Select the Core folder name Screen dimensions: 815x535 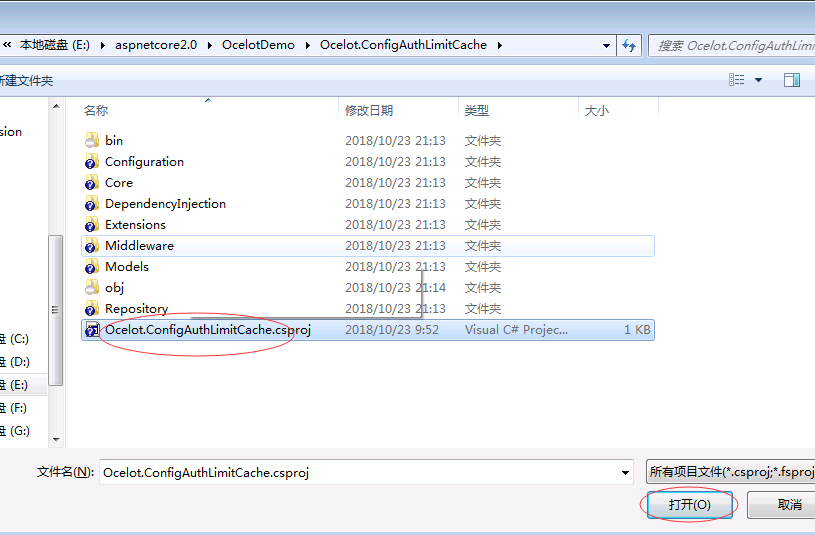(119, 182)
